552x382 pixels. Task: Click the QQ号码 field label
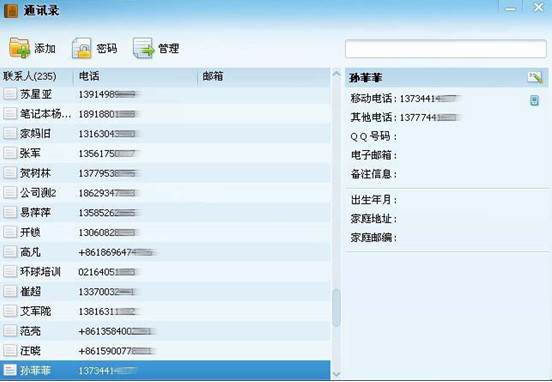tap(374, 136)
